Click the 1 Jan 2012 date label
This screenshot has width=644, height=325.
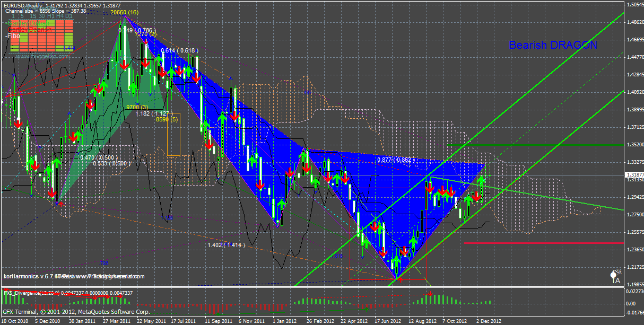[x=285, y=321]
